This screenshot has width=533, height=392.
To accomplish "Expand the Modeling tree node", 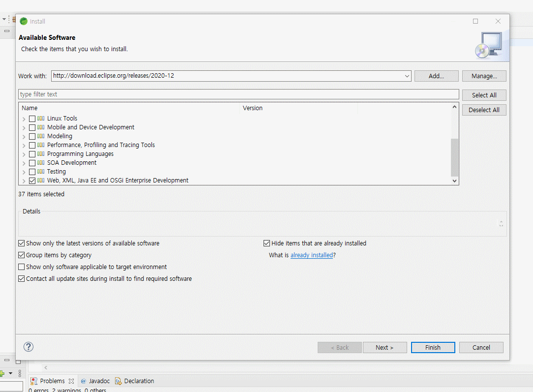I will [24, 137].
